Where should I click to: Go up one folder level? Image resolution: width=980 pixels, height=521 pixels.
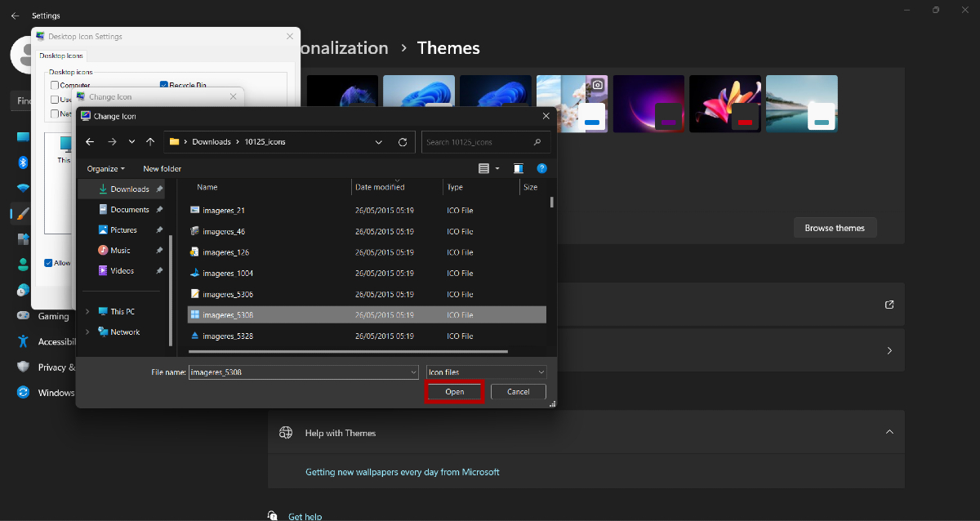tap(150, 142)
